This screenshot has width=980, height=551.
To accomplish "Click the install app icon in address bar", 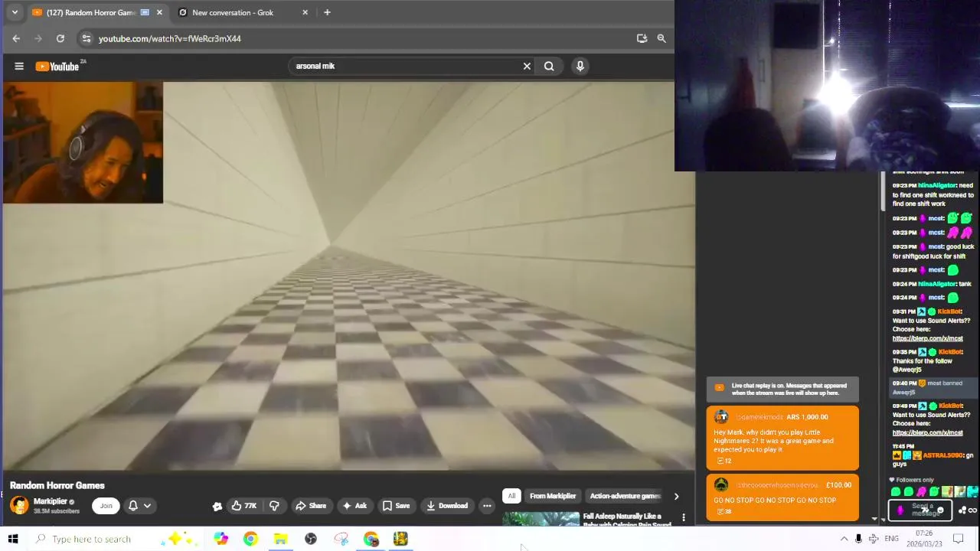I will tap(642, 38).
